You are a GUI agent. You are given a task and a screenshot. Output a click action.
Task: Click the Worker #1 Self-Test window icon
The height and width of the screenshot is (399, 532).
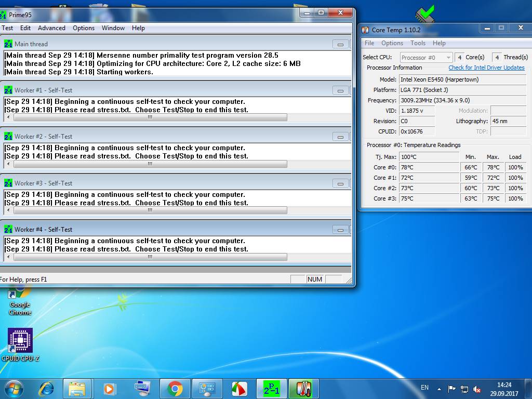click(x=8, y=90)
